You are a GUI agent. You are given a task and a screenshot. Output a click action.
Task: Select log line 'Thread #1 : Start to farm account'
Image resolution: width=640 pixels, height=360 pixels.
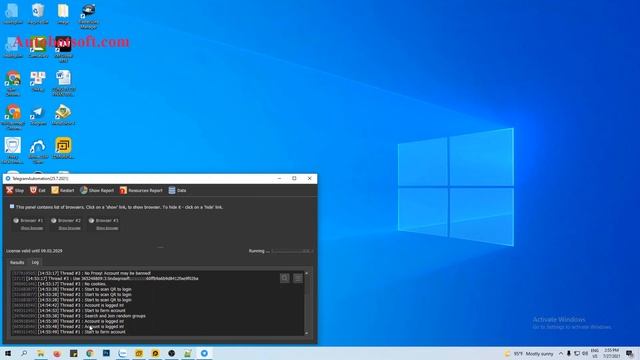coord(69,332)
